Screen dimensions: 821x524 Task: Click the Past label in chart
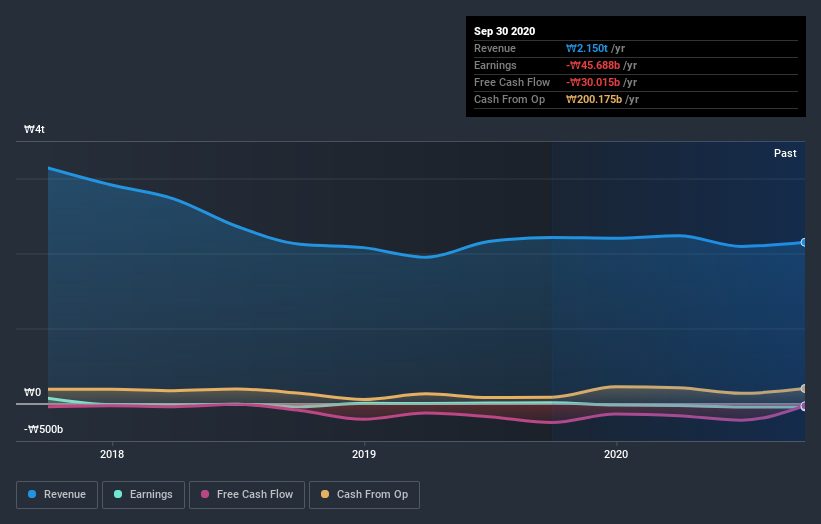[785, 153]
